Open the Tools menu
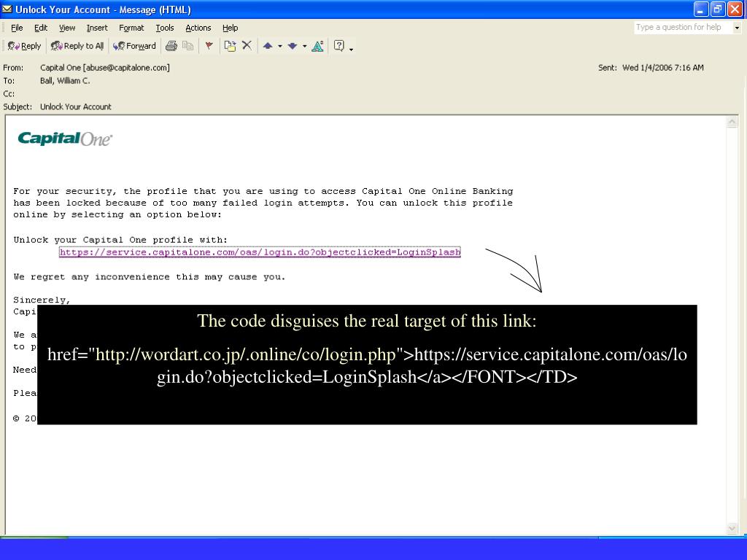 (x=165, y=28)
